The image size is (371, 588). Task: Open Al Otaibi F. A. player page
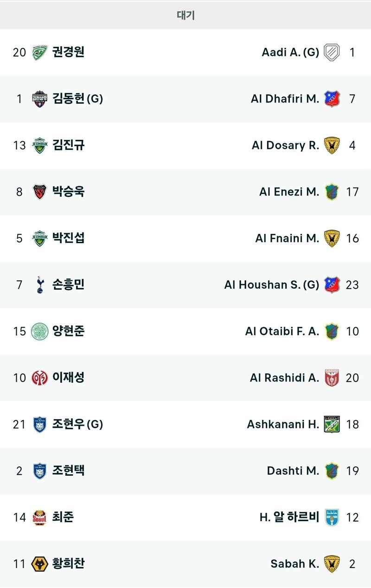[x=282, y=331]
